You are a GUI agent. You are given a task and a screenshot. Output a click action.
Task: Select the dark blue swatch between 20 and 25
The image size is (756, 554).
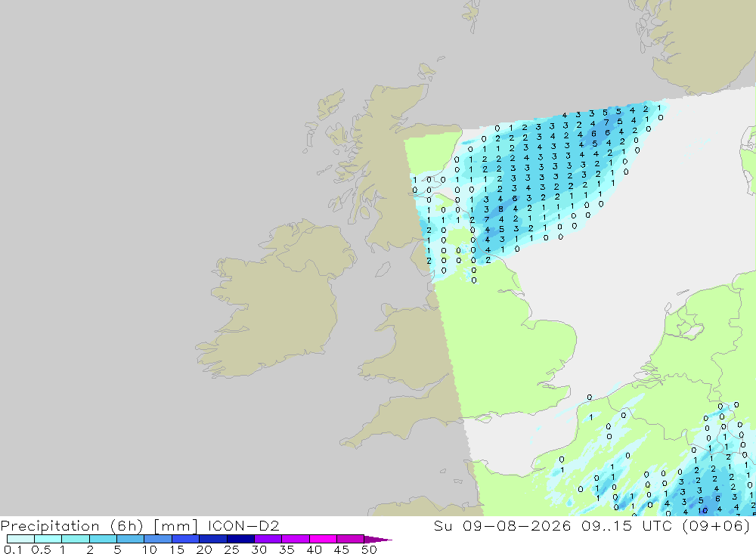(x=212, y=539)
